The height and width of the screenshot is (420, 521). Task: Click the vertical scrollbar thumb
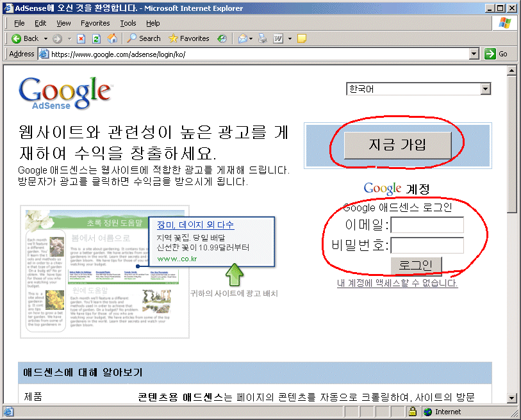coord(511,144)
